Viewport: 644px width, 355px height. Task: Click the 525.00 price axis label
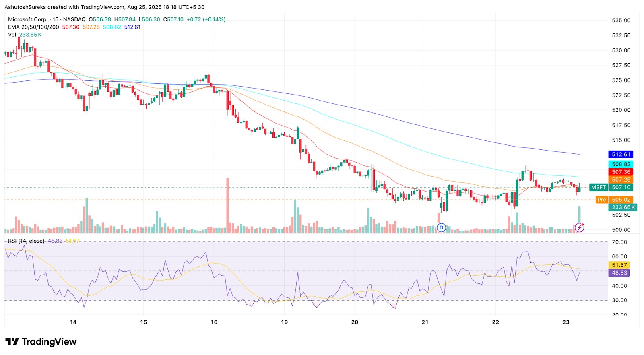point(621,80)
